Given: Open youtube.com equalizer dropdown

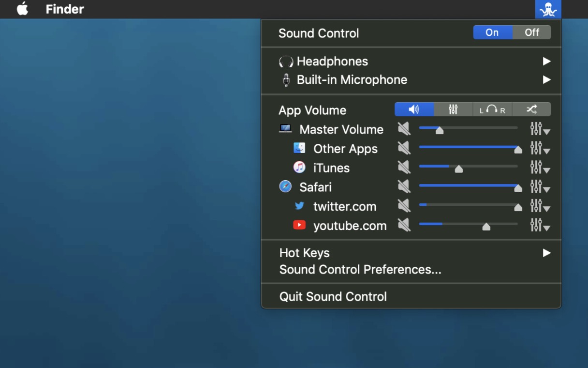Looking at the screenshot, I should tap(540, 225).
